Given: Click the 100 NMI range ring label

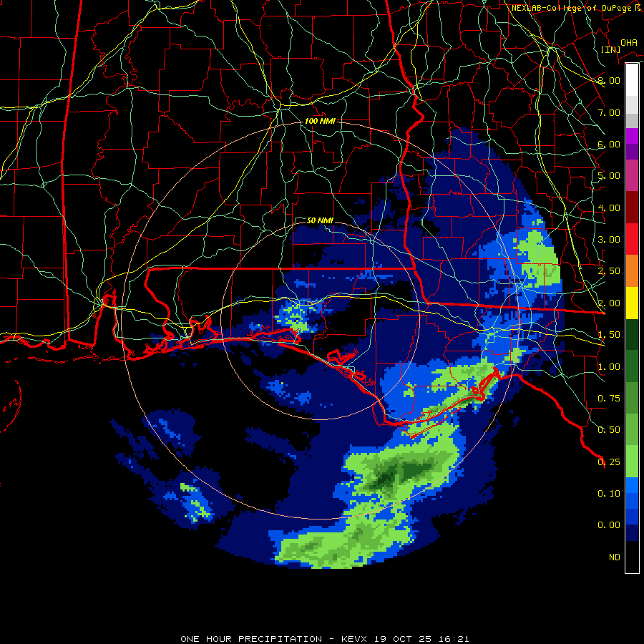Looking at the screenshot, I should point(320,121).
